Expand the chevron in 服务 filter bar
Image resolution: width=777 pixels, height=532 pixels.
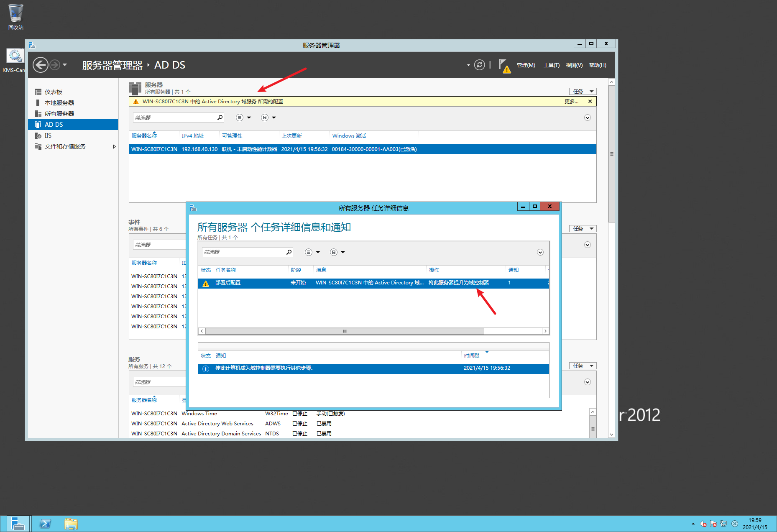click(588, 382)
